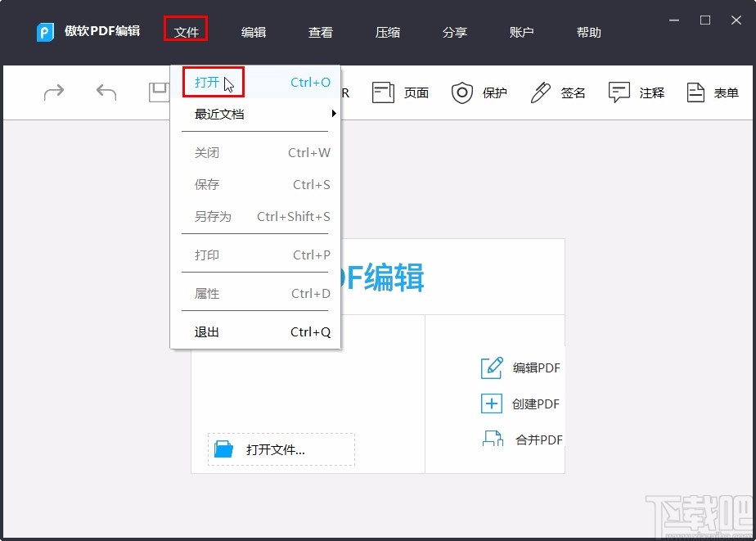This screenshot has width=756, height=541.
Task: Open the 分享 menu
Action: coord(455,33)
